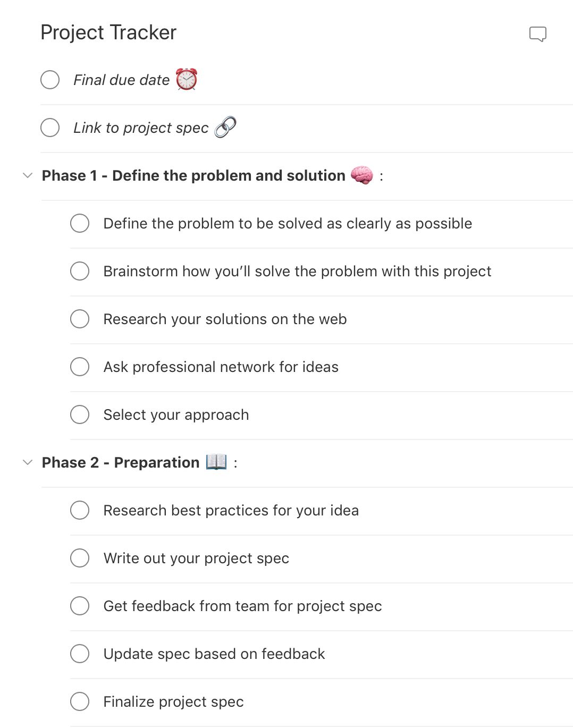Check the Finalize project spec circle
The width and height of the screenshot is (573, 728).
pos(80,701)
